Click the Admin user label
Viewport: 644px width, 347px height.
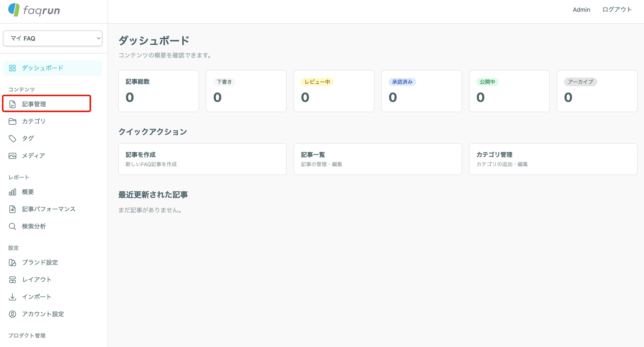tap(581, 10)
